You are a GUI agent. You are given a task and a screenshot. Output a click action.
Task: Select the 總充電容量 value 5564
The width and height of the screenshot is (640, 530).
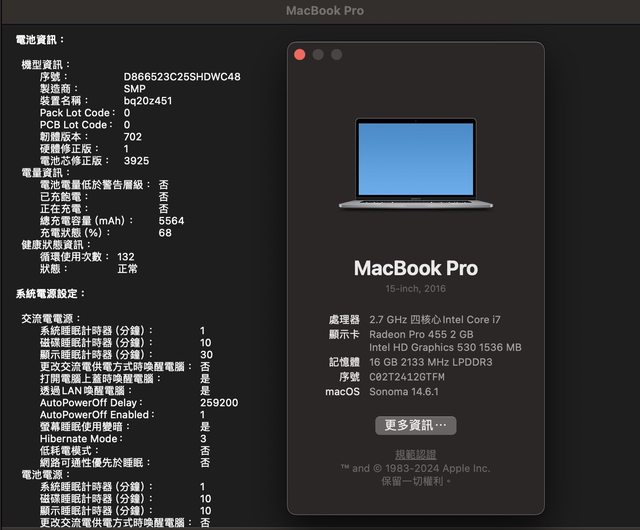pos(171,221)
